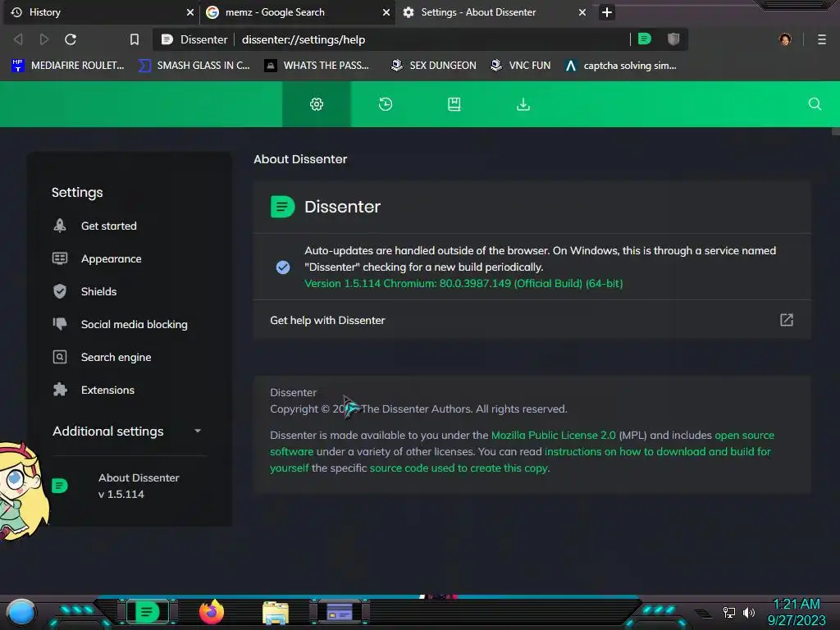Click the green Dissenter comment icon in address bar
The width and height of the screenshot is (840, 630).
(x=645, y=39)
